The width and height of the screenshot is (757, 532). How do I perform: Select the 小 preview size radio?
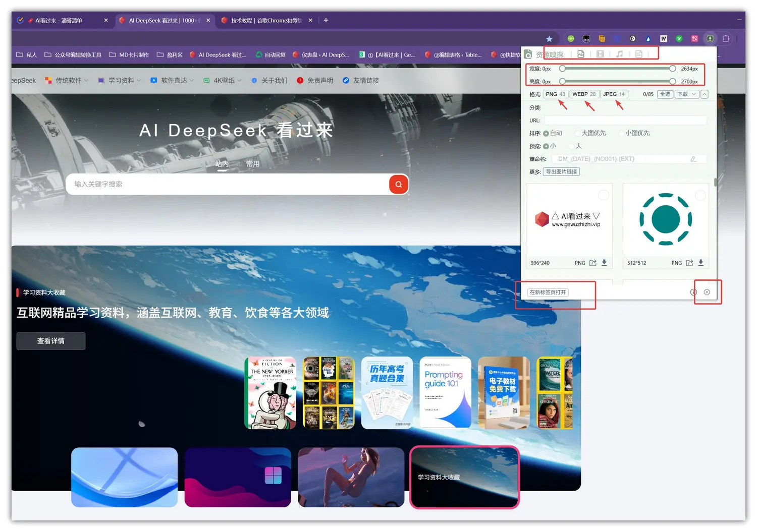546,146
